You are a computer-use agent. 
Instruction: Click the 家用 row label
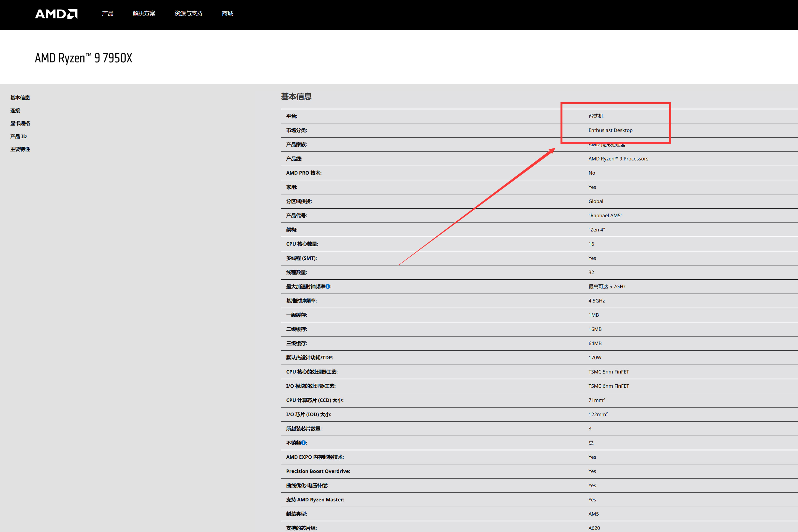(292, 187)
